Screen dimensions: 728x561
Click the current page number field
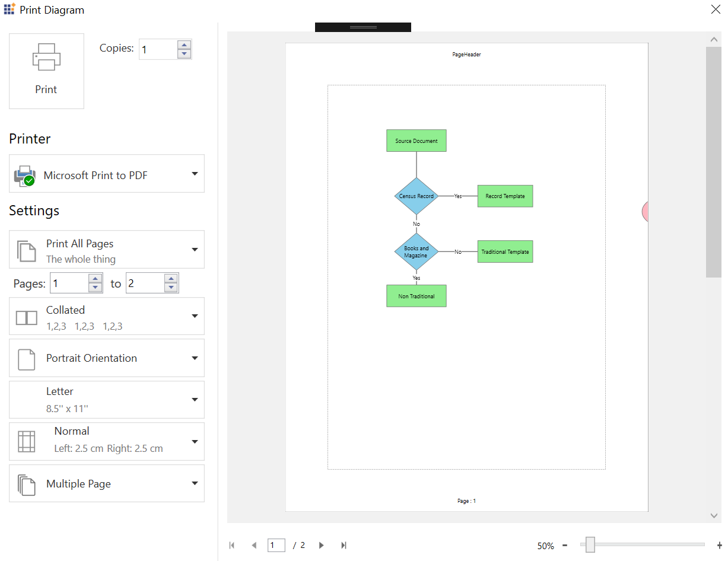[x=276, y=545]
